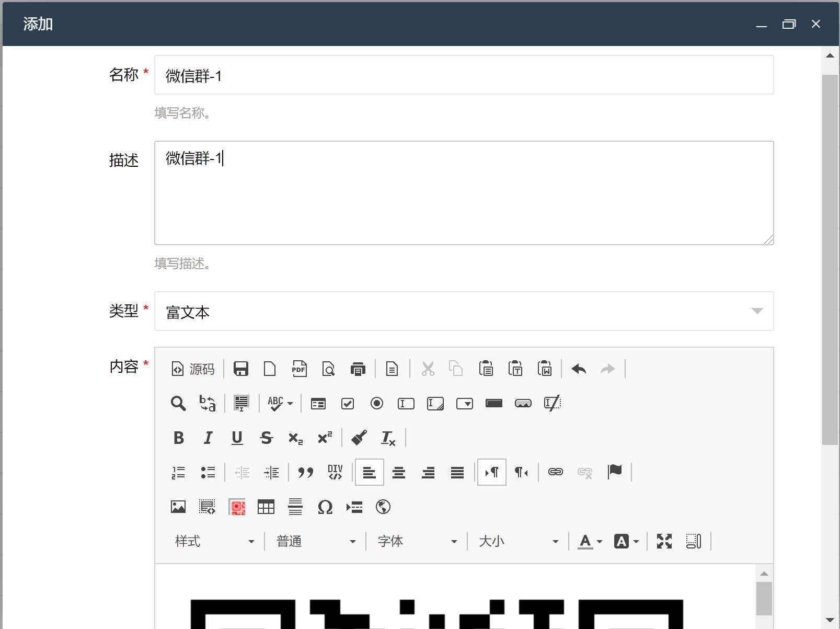840x629 pixels.
Task: Create a new page document
Action: click(270, 369)
